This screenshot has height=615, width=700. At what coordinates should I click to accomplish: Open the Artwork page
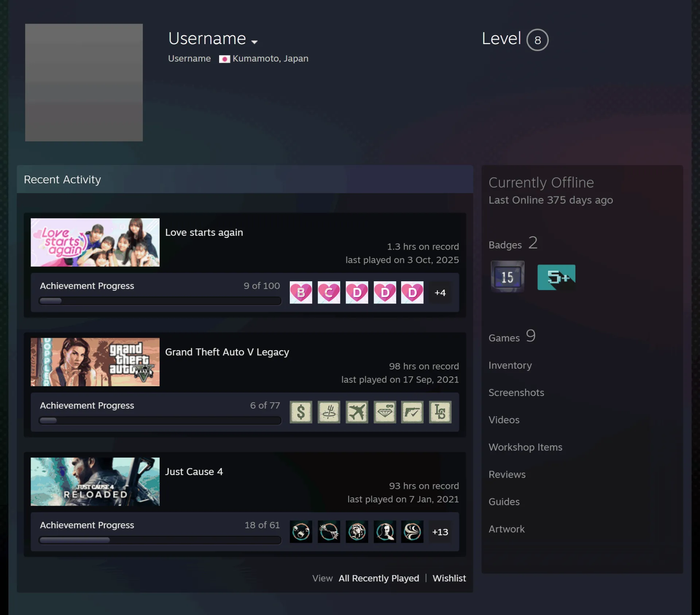pos(506,529)
